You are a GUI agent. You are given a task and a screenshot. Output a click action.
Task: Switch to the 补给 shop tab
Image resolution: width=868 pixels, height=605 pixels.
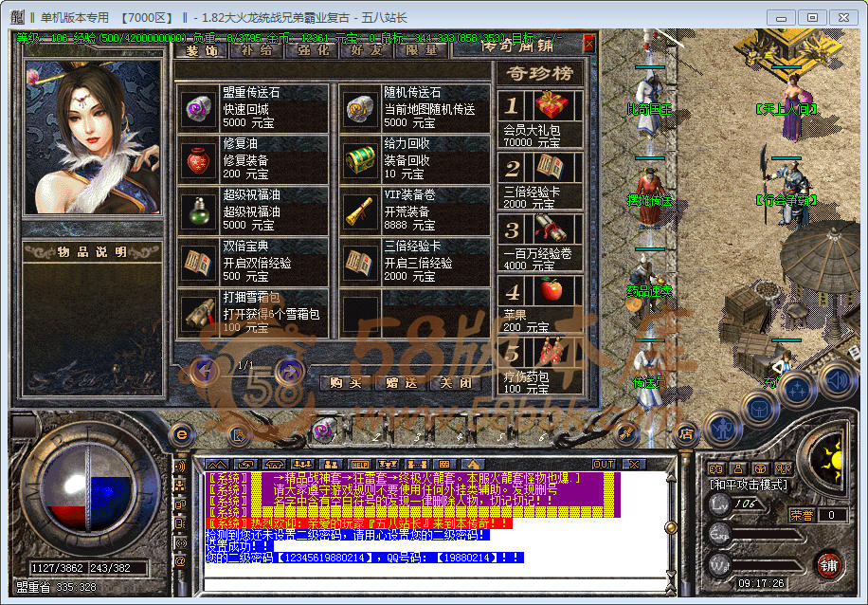258,50
